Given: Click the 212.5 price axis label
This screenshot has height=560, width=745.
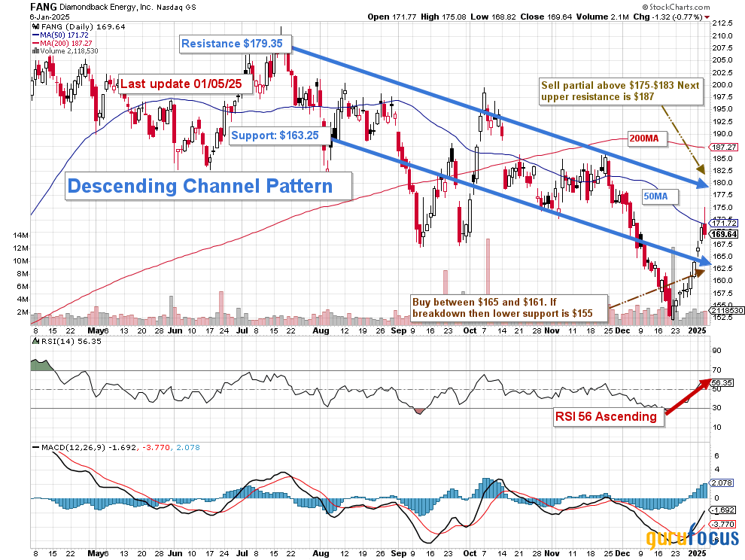Looking at the screenshot, I should (722, 23).
